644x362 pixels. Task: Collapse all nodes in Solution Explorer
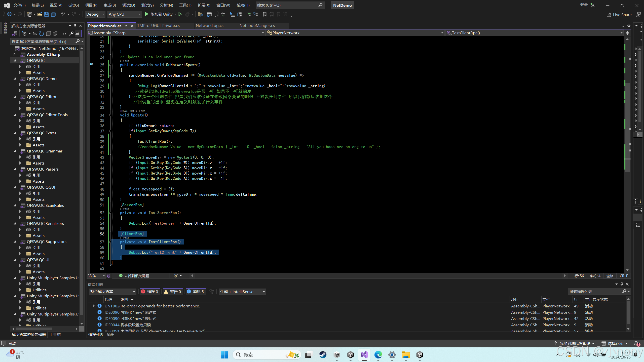[x=49, y=33]
